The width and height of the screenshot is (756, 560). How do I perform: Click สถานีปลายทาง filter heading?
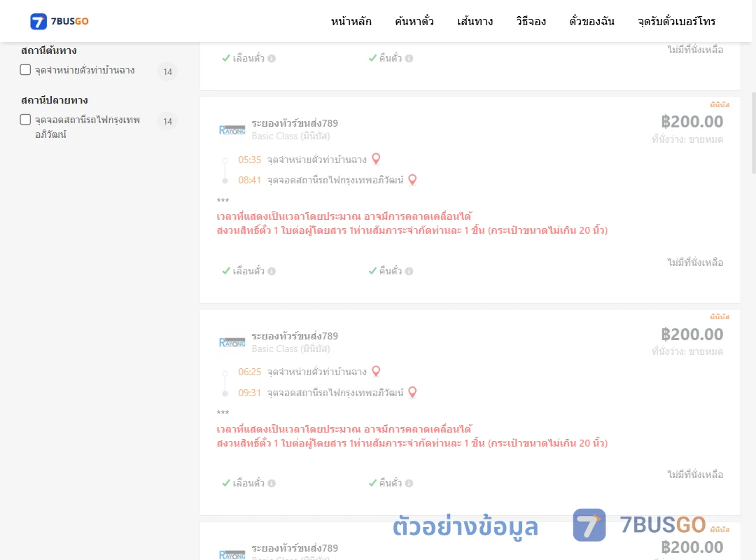[55, 100]
